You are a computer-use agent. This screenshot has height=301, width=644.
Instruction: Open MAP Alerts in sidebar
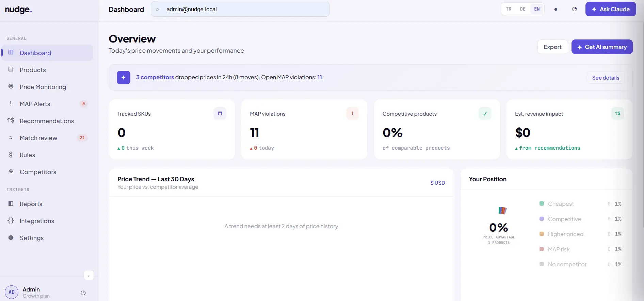click(x=47, y=104)
